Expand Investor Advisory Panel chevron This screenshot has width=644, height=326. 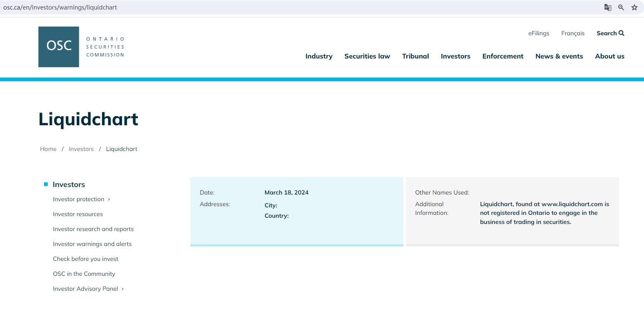[x=122, y=289]
